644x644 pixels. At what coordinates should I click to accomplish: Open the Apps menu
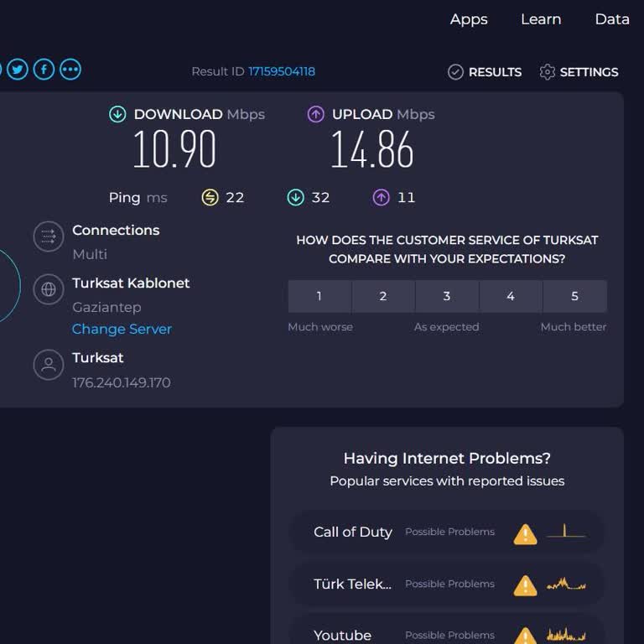point(469,19)
